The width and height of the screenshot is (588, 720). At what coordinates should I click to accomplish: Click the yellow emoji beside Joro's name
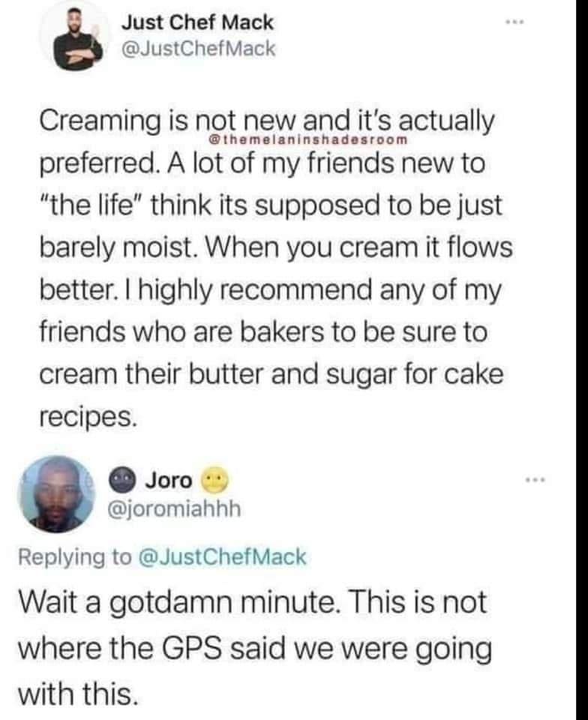212,478
